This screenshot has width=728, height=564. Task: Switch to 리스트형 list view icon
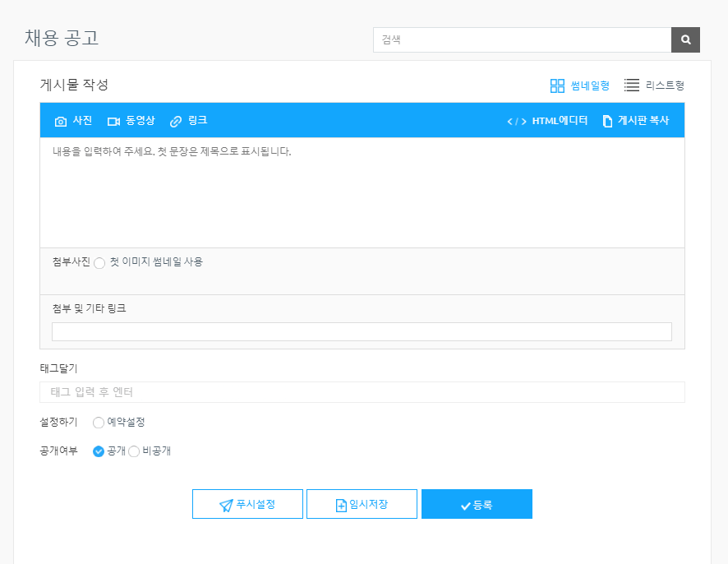[632, 86]
